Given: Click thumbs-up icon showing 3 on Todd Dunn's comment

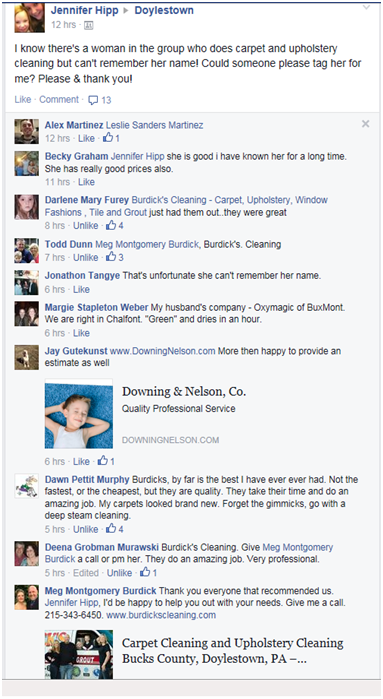Looking at the screenshot, I should (x=111, y=257).
